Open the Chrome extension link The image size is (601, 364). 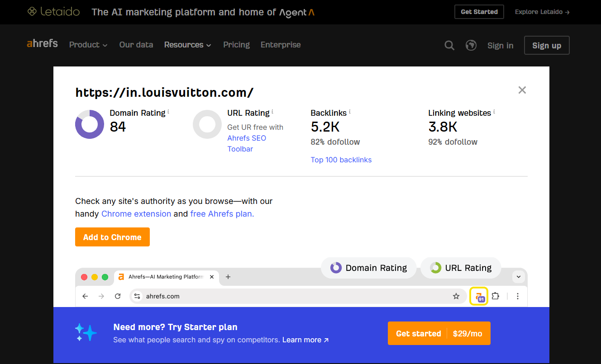(136, 214)
